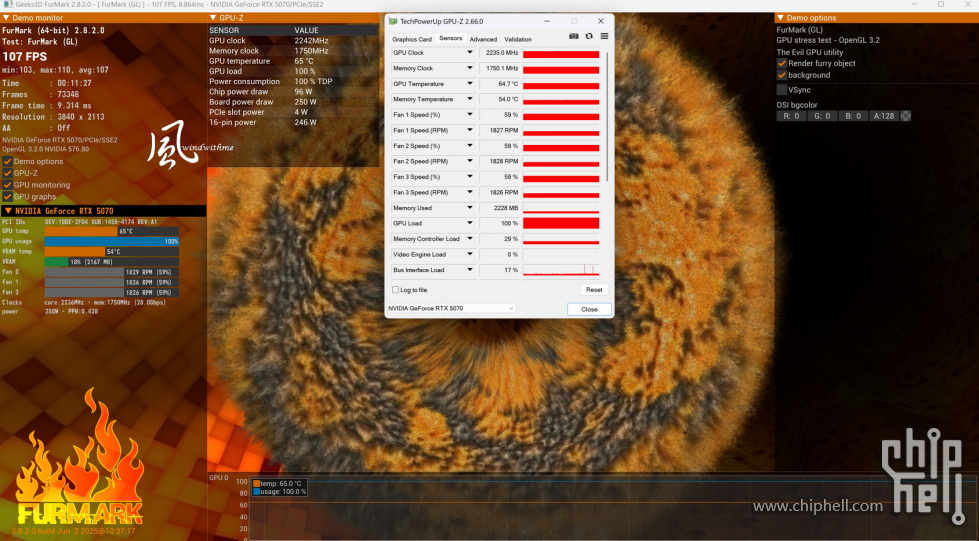The image size is (979, 541).
Task: Open the Fan 1 Speed (RPM) dropdown
Action: [470, 130]
